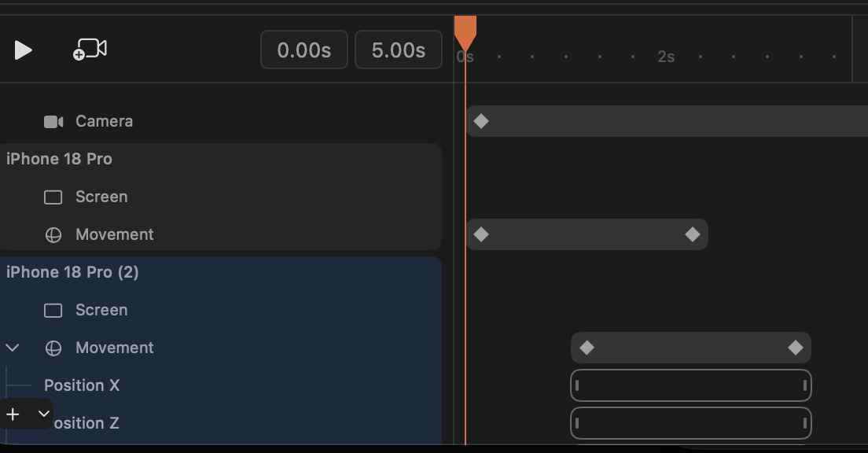Screen dimensions: 868x453
Task: Select Screen icon under iPhone 18 Pro
Action: pyautogui.click(x=53, y=197)
